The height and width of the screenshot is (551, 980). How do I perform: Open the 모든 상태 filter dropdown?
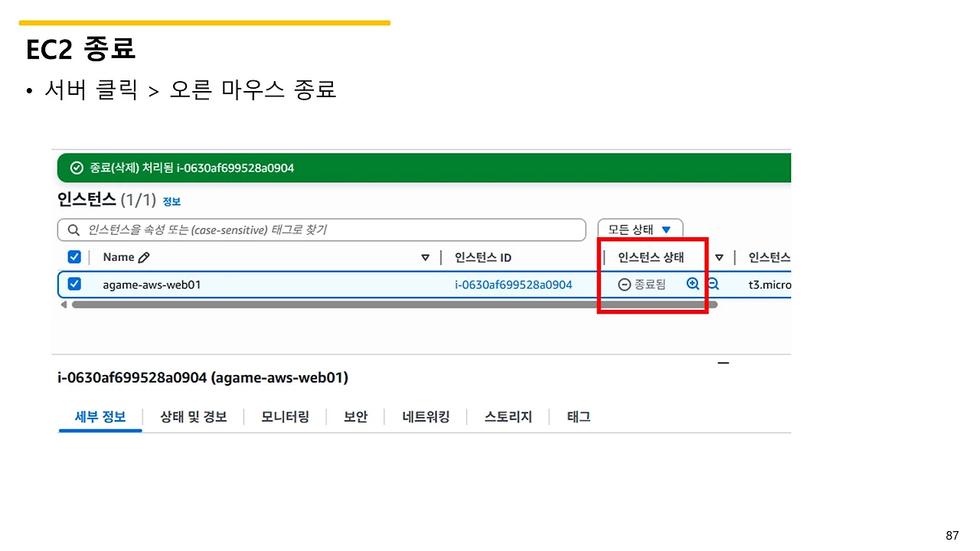[x=640, y=229]
